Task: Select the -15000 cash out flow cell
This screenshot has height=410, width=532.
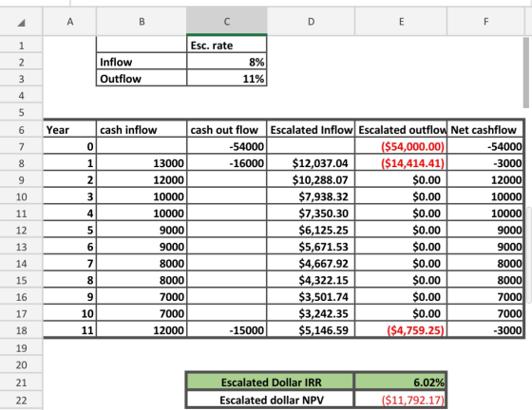Action: pyautogui.click(x=227, y=330)
